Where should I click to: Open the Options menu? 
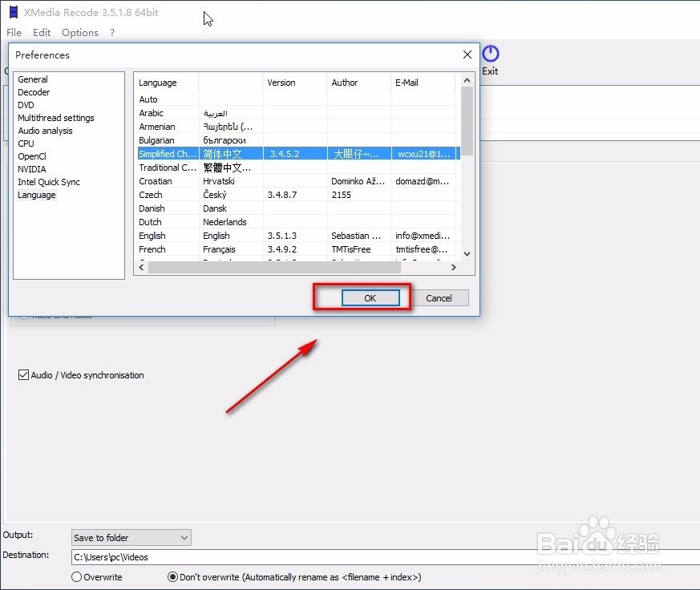(80, 33)
